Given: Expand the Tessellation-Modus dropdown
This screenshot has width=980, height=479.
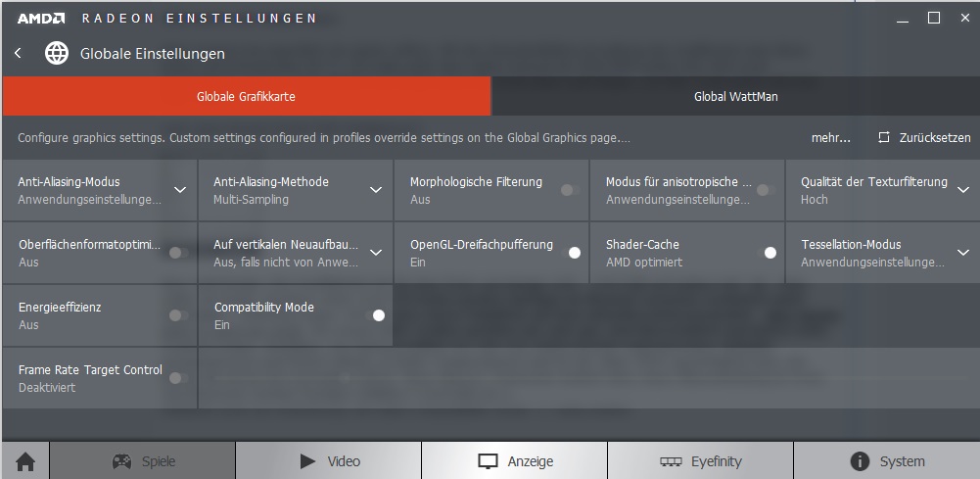Looking at the screenshot, I should [963, 253].
